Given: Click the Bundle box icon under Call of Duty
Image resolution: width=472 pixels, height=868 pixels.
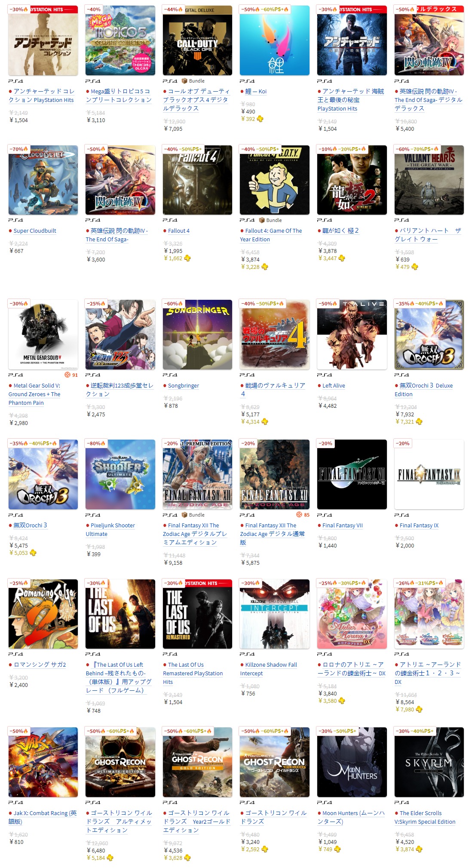Looking at the screenshot, I should [x=184, y=81].
